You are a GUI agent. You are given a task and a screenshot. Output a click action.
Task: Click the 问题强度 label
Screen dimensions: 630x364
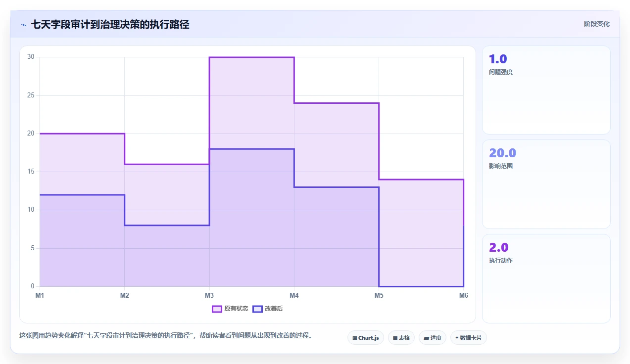click(x=501, y=72)
